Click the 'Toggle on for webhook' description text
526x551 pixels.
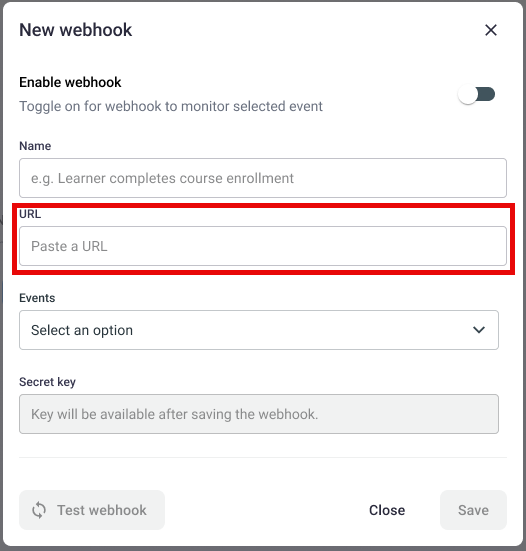coord(171,106)
